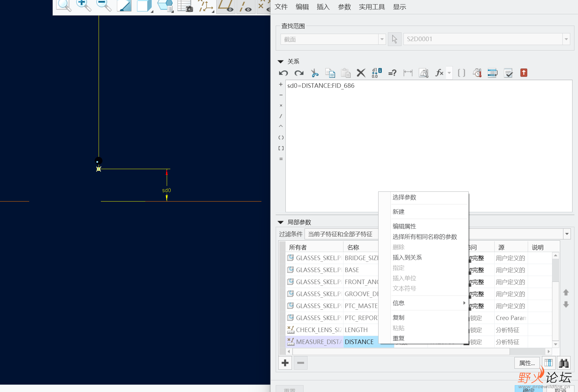Insert minus operator into relations
This screenshot has width=578, height=392.
281,95
